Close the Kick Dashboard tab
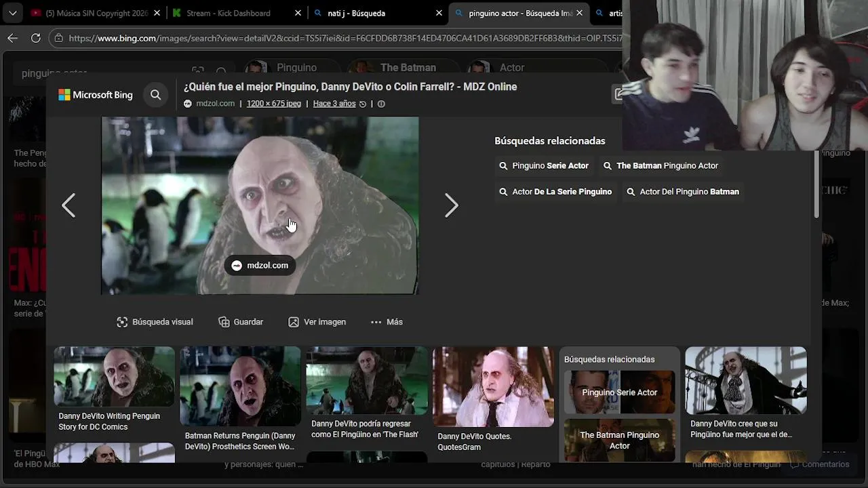This screenshot has width=868, height=488. (x=298, y=13)
